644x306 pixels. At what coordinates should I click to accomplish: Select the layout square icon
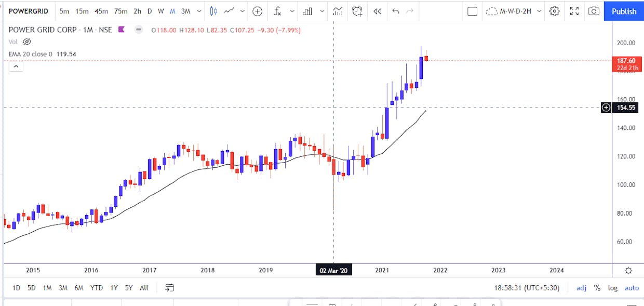click(x=472, y=11)
